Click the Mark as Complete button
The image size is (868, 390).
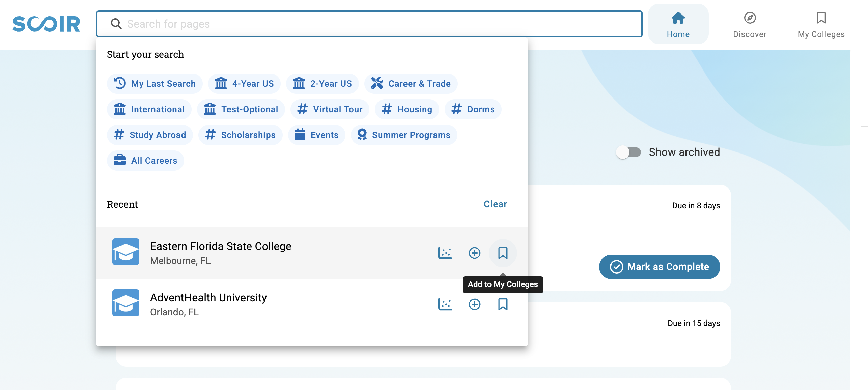click(x=659, y=267)
